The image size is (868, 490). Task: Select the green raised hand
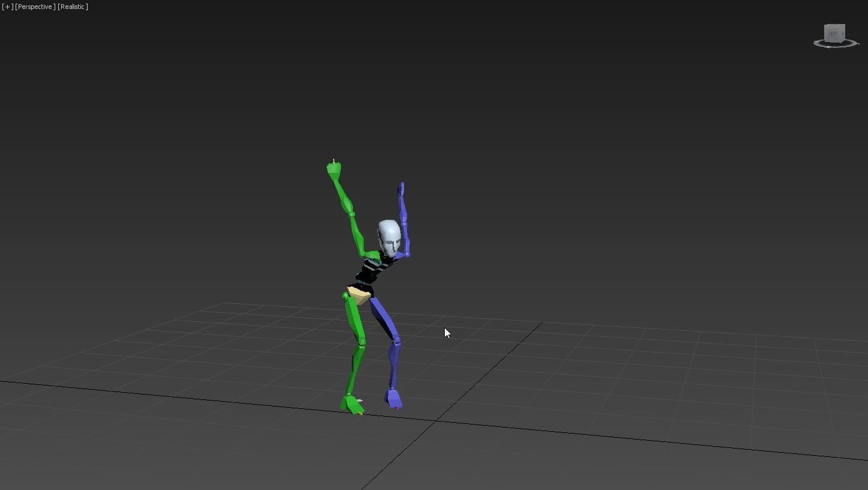tap(334, 170)
